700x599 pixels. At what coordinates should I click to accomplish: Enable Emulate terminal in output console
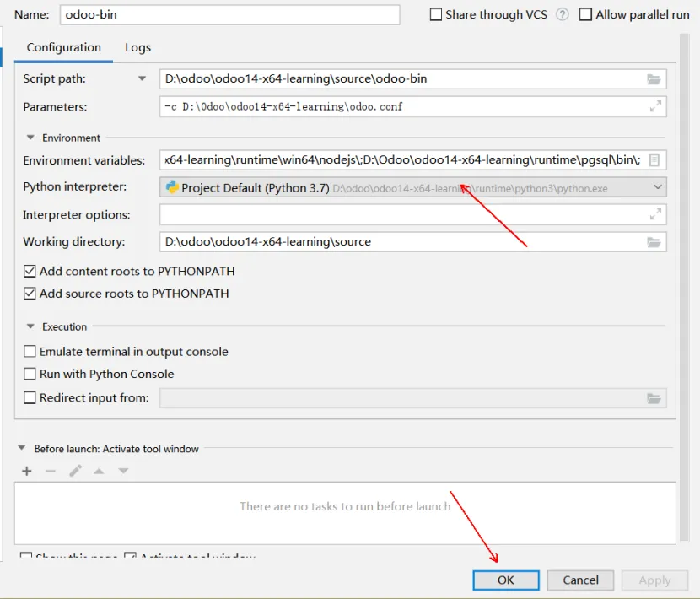point(30,352)
